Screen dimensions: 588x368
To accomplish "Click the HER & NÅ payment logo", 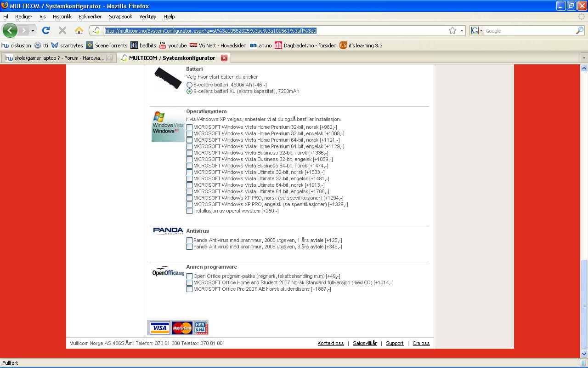I will [201, 328].
